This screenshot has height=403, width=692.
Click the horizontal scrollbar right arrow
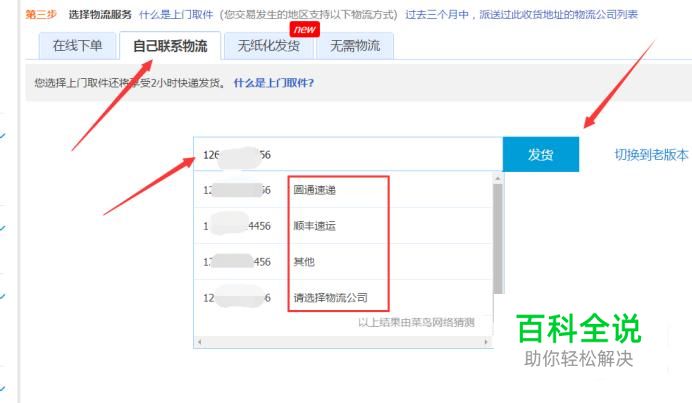486,342
